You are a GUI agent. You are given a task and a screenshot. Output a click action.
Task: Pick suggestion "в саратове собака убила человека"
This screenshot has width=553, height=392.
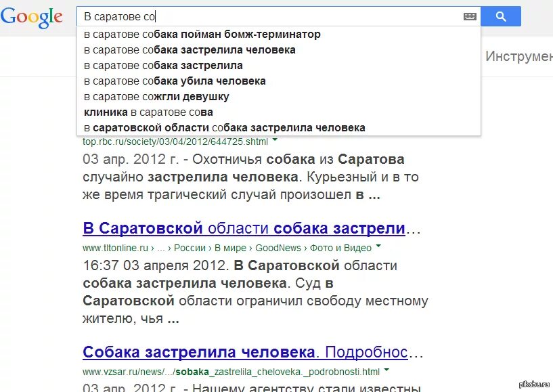pyautogui.click(x=279, y=81)
